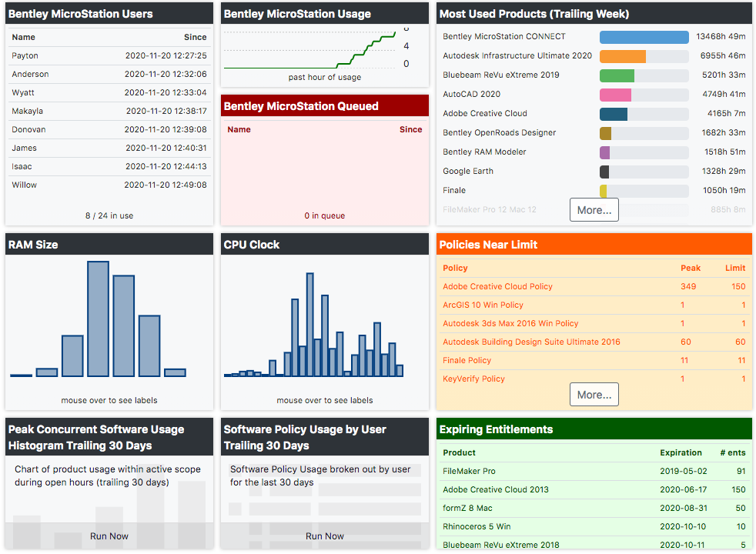Click the timestamp 2020-11-20 12:27:25
The width and height of the screenshot is (756, 554).
166,56
